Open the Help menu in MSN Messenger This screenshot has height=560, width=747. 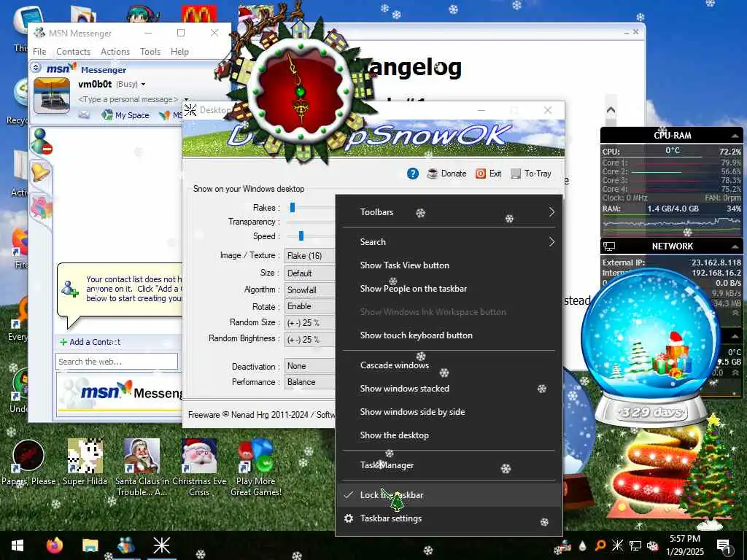coord(179,52)
